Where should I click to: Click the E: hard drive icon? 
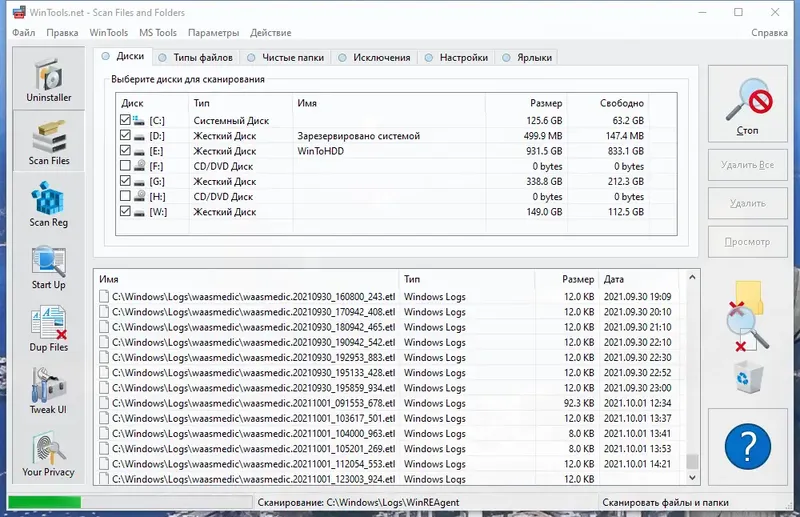pos(139,151)
